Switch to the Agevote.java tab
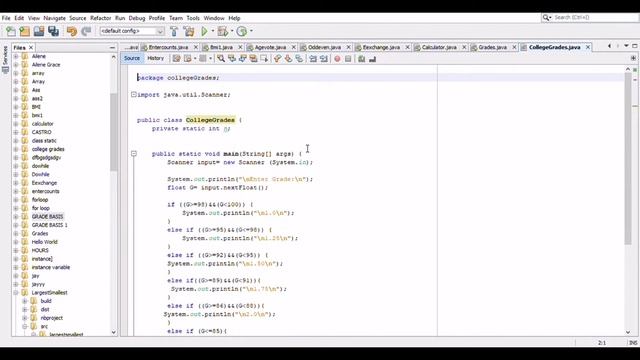 click(270, 47)
